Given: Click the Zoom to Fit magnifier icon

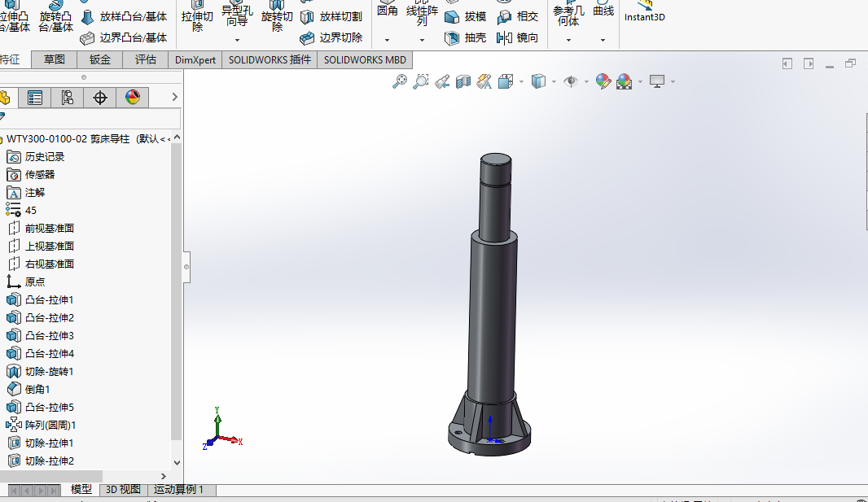Looking at the screenshot, I should (x=399, y=82).
